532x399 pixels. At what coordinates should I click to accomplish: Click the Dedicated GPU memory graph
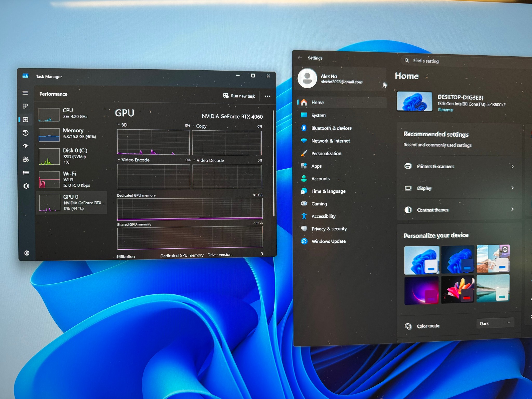click(190, 209)
